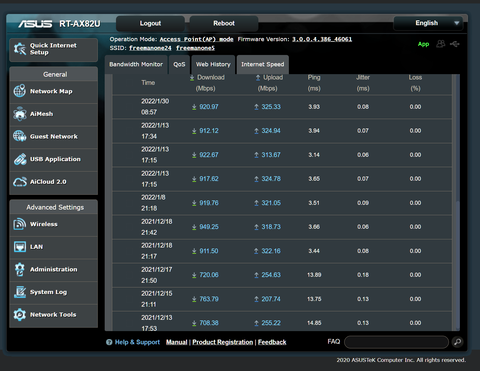The height and width of the screenshot is (371, 480).
Task: Select the LAN settings icon
Action: pyautogui.click(x=20, y=247)
